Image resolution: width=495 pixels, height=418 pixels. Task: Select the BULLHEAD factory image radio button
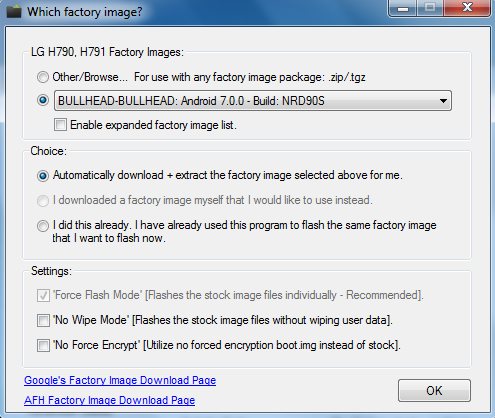[43, 100]
